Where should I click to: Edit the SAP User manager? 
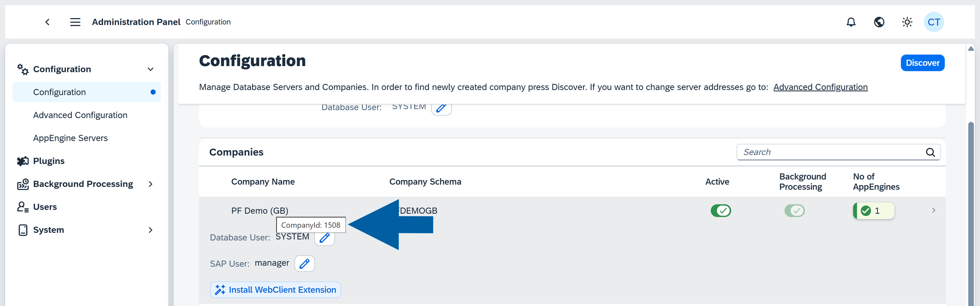304,263
